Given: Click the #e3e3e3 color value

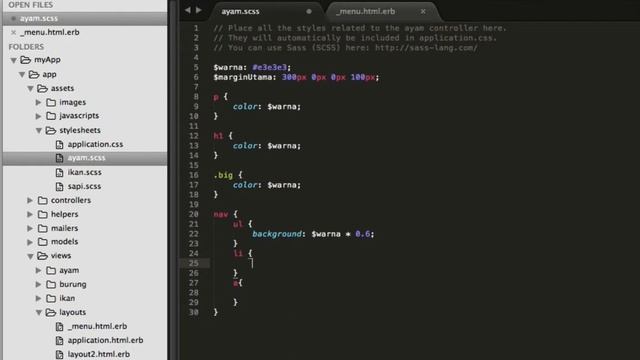Looking at the screenshot, I should coord(269,67).
